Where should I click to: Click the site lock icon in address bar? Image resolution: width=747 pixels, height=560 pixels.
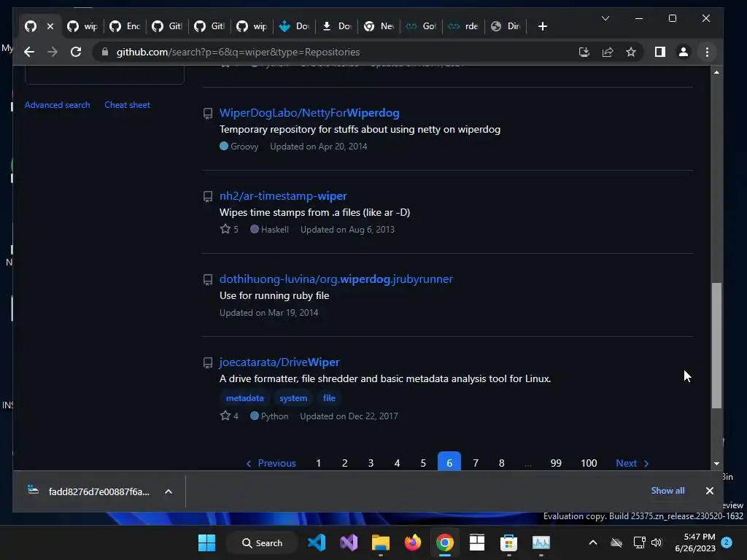105,52
